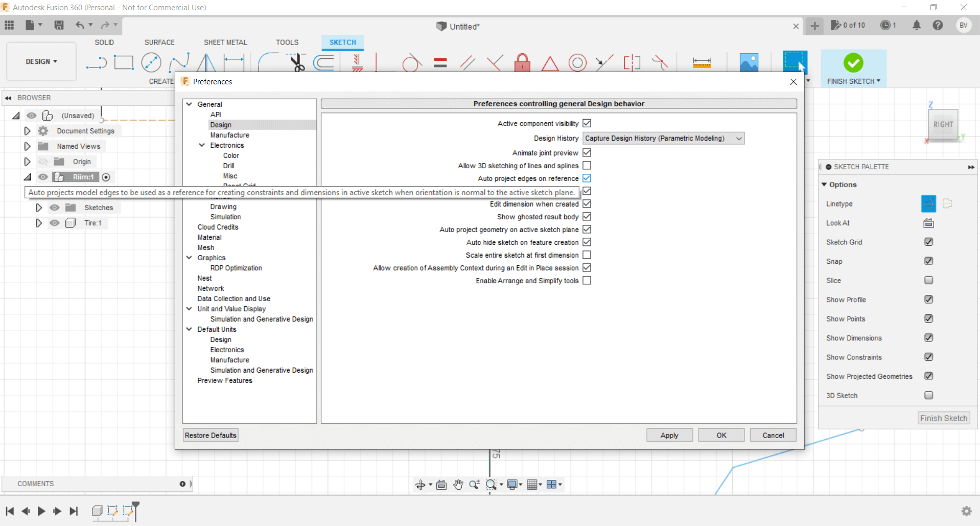
Task: Apply the Perpendicular constraint
Action: pyautogui.click(x=495, y=63)
